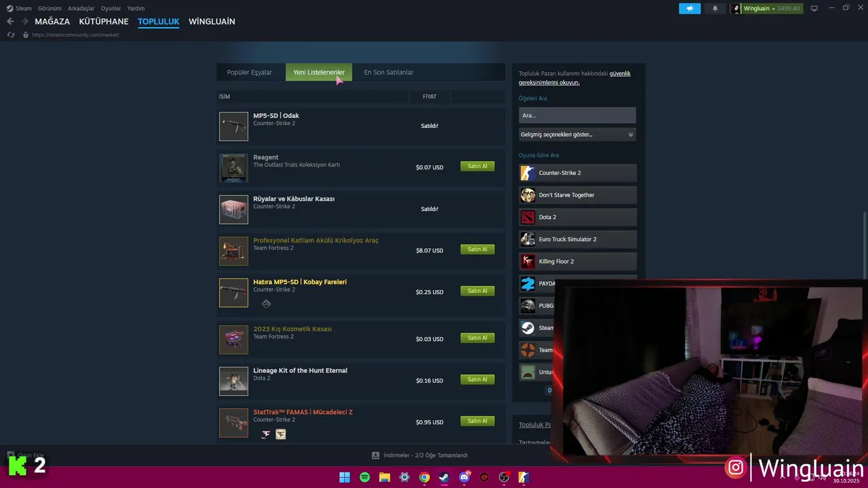
Task: Switch to En Son Satılanlar tab
Action: [389, 73]
